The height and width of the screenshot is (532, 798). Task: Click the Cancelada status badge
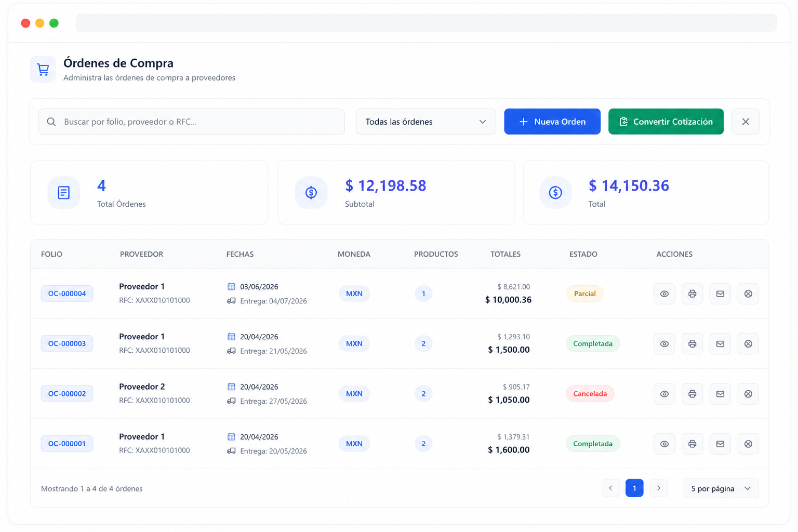[x=590, y=394]
